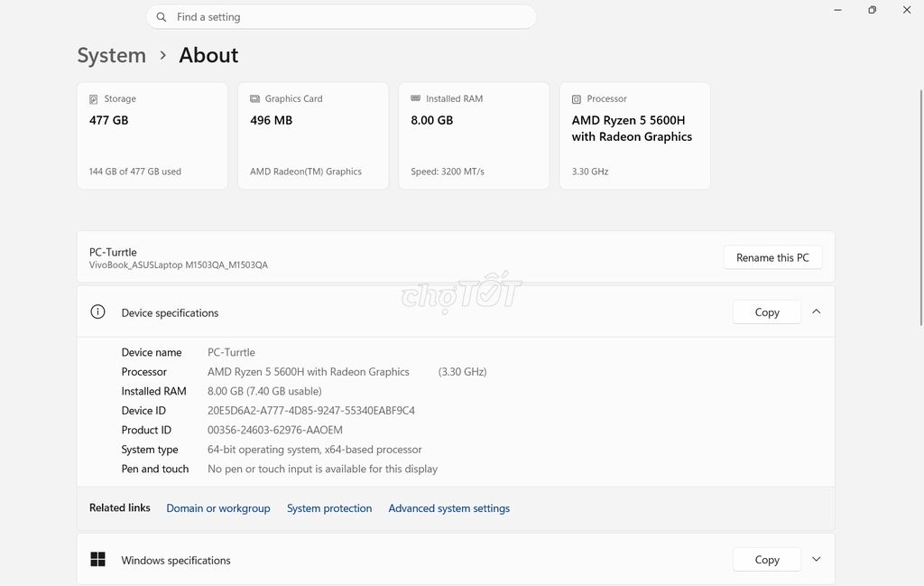Select System in the breadcrumb
This screenshot has width=924, height=586.
coord(111,55)
